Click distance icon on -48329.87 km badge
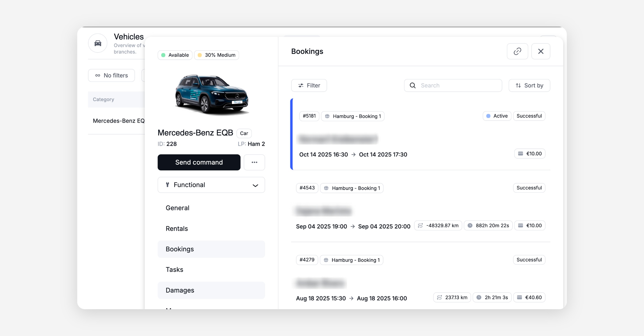This screenshot has height=336, width=644. pos(420,226)
